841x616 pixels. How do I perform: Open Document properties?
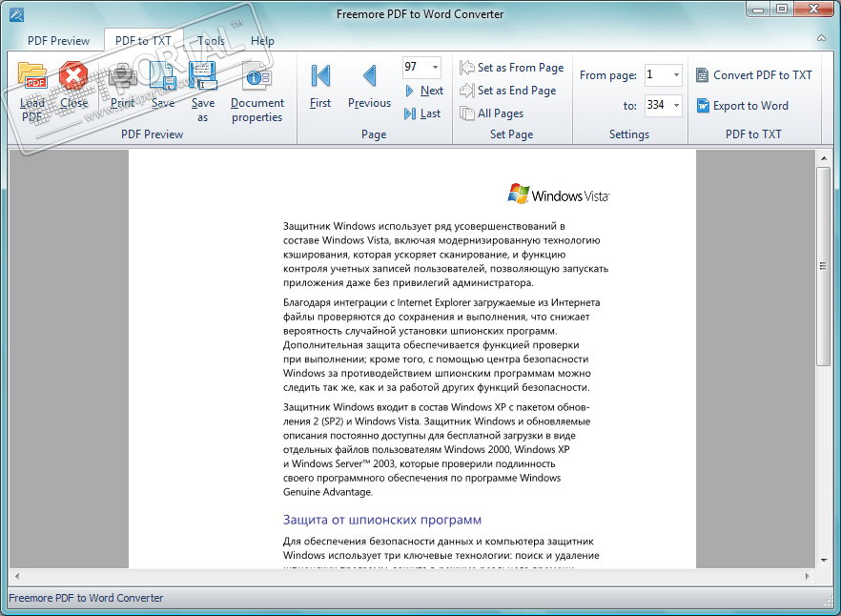(256, 92)
